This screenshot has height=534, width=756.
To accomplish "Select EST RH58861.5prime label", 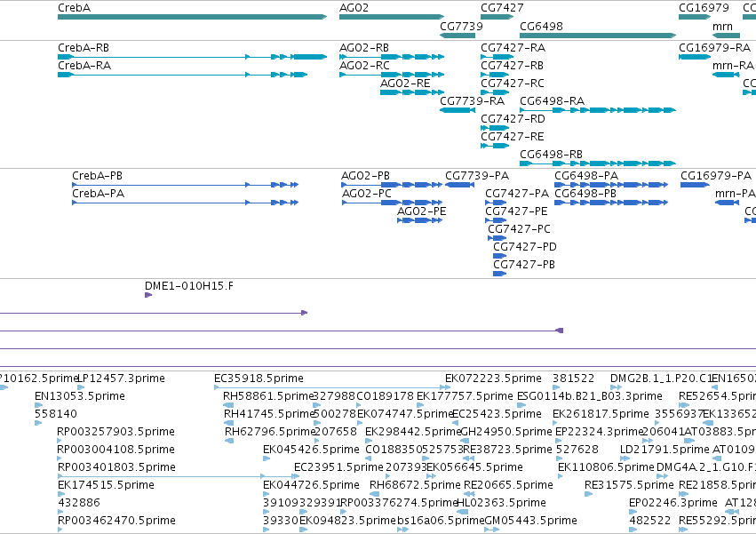I will (268, 396).
